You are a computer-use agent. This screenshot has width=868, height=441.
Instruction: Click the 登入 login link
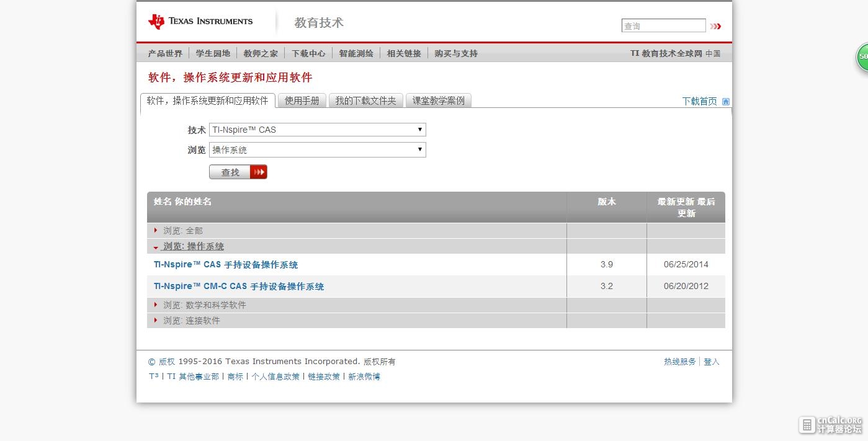pos(712,362)
